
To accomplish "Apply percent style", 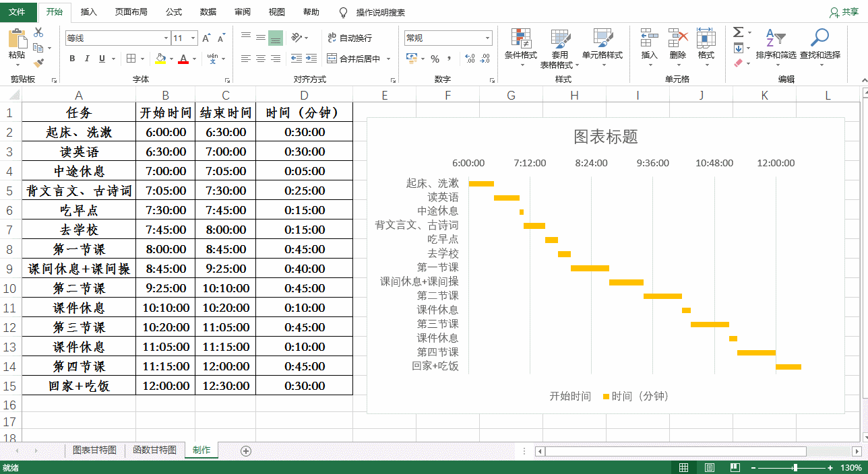I will coord(435,59).
